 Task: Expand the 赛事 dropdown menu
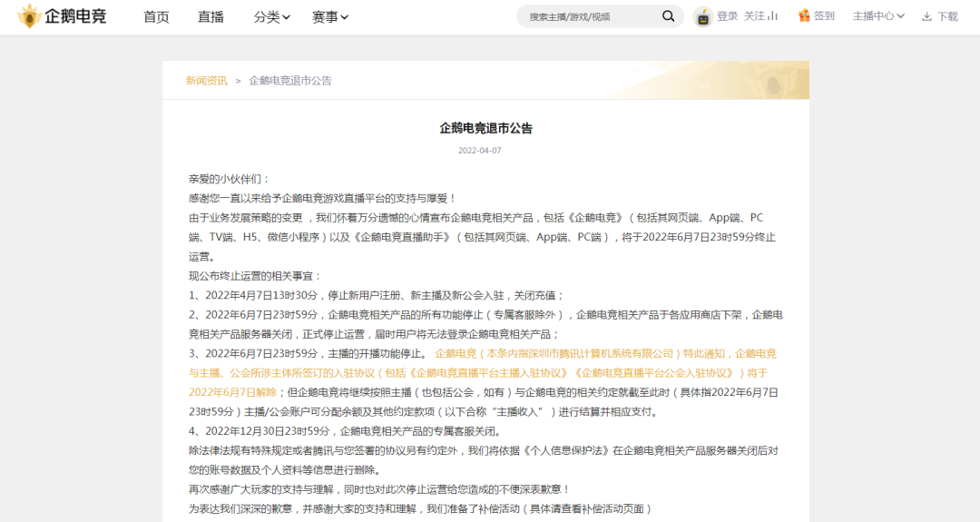(330, 16)
